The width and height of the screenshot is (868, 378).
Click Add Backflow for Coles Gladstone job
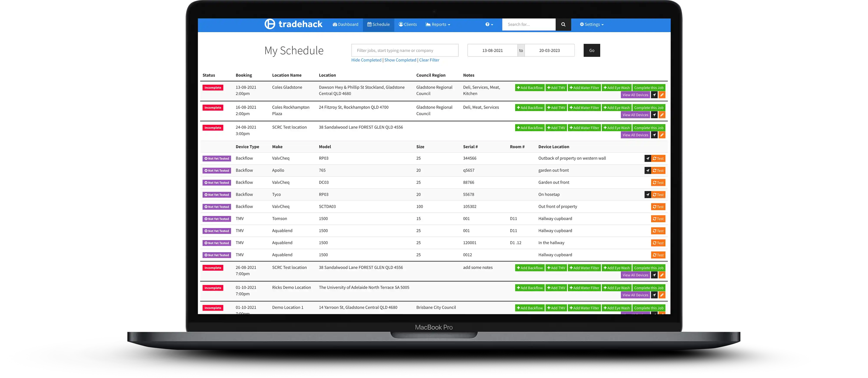529,88
